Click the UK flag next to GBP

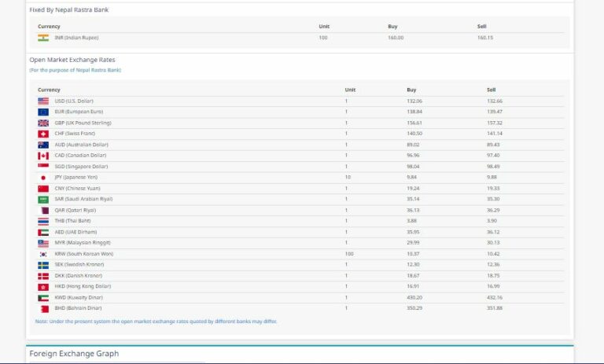point(43,123)
